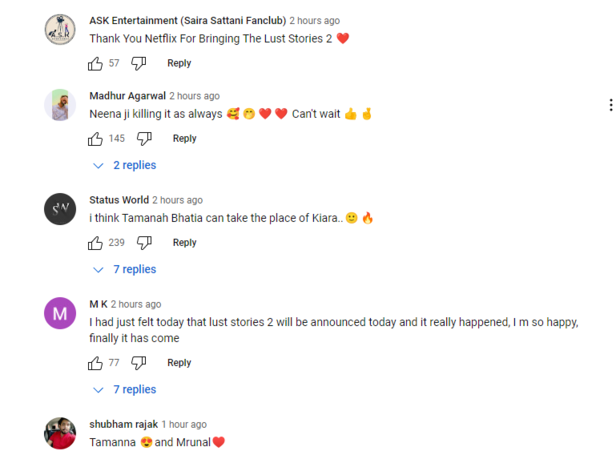Open ASK Entertainment channel avatar
Screen dimensions: 616x451
pos(60,29)
